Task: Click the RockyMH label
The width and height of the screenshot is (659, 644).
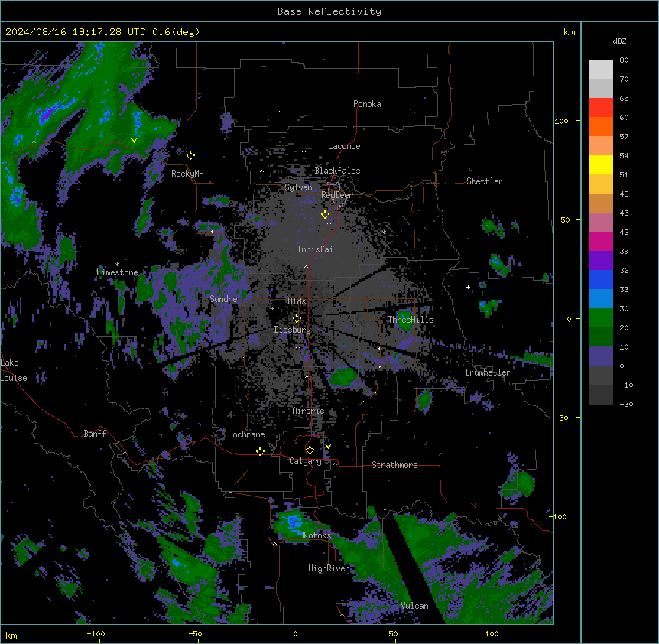Action: [x=187, y=174]
